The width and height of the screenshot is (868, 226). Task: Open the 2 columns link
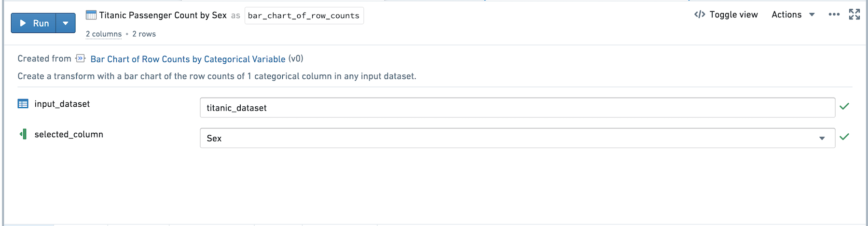point(104,34)
